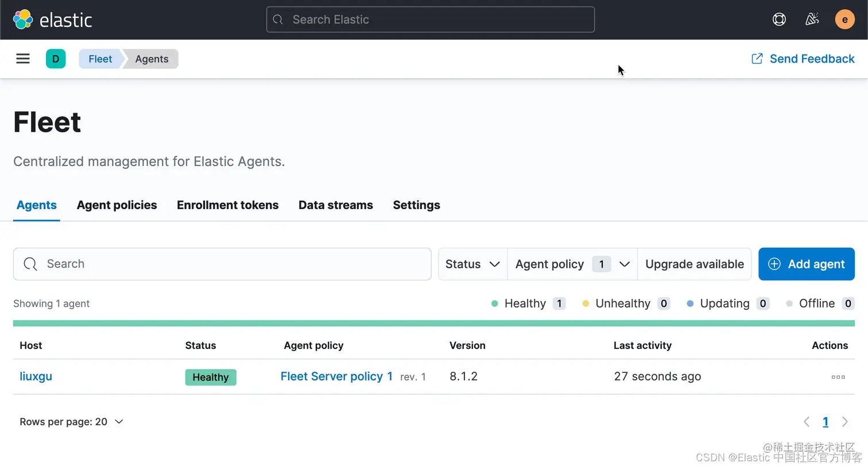Open the hamburger navigation menu
Viewport: 868px width, 466px height.
pos(23,59)
